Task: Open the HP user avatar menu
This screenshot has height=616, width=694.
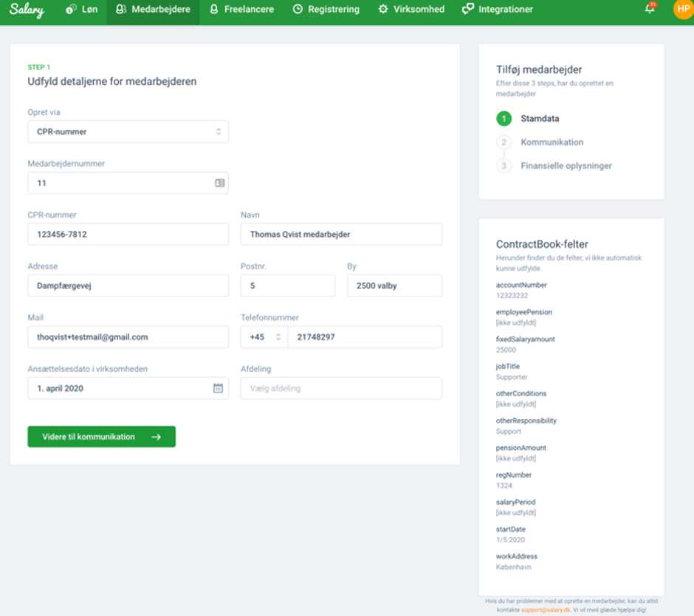Action: point(684,9)
